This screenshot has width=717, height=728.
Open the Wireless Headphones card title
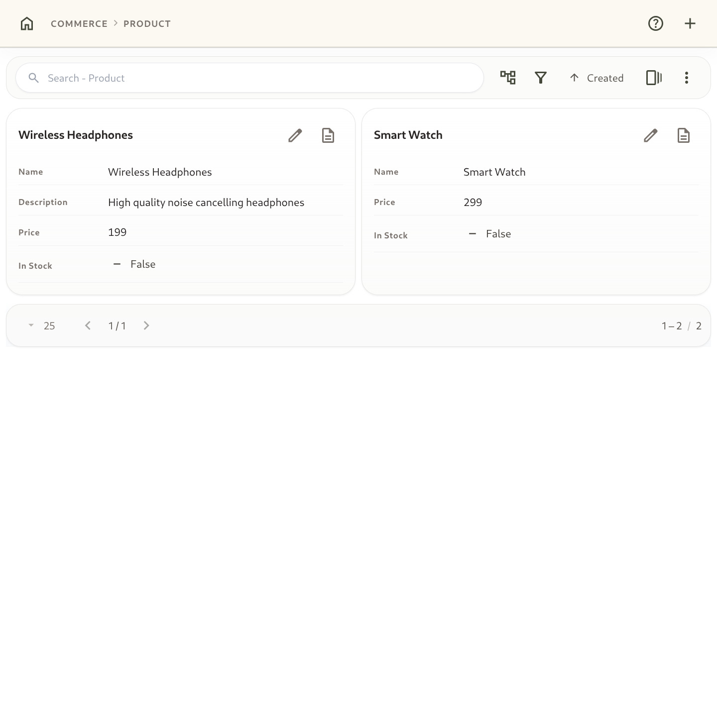tap(76, 135)
